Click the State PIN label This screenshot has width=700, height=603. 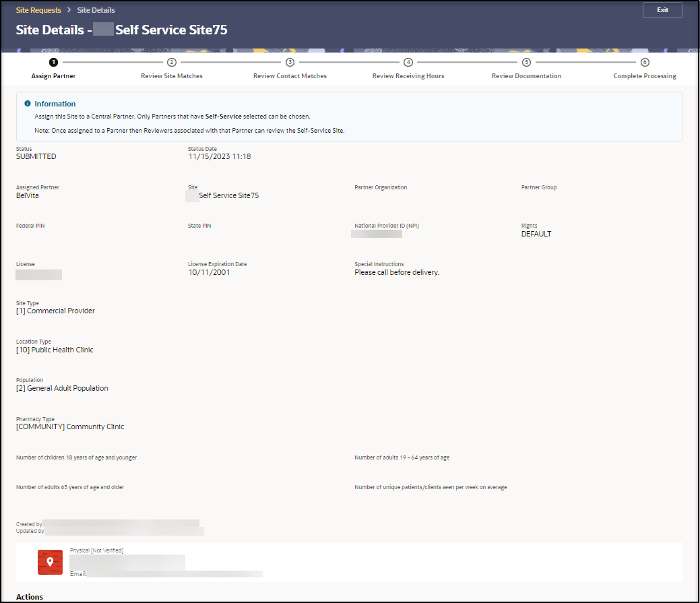199,226
